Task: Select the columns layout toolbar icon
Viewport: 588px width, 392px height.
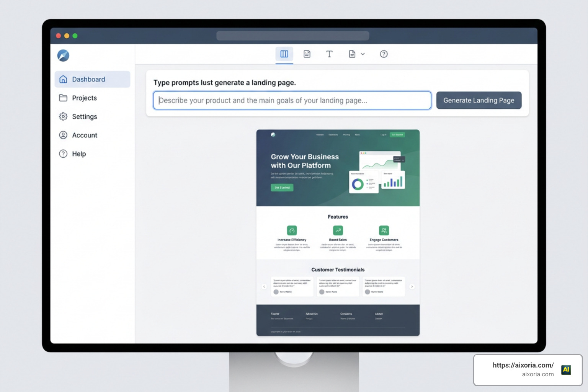Action: point(284,54)
